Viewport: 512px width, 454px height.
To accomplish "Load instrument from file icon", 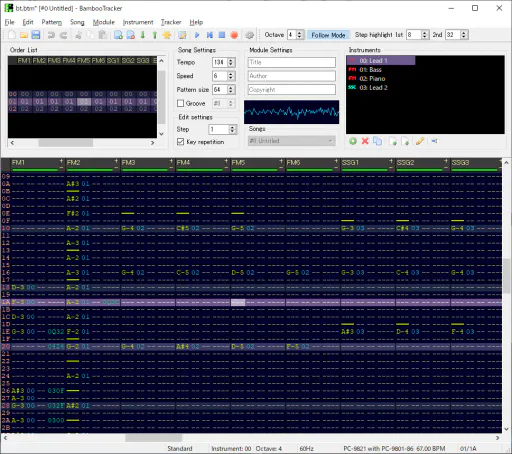I will [x=393, y=141].
